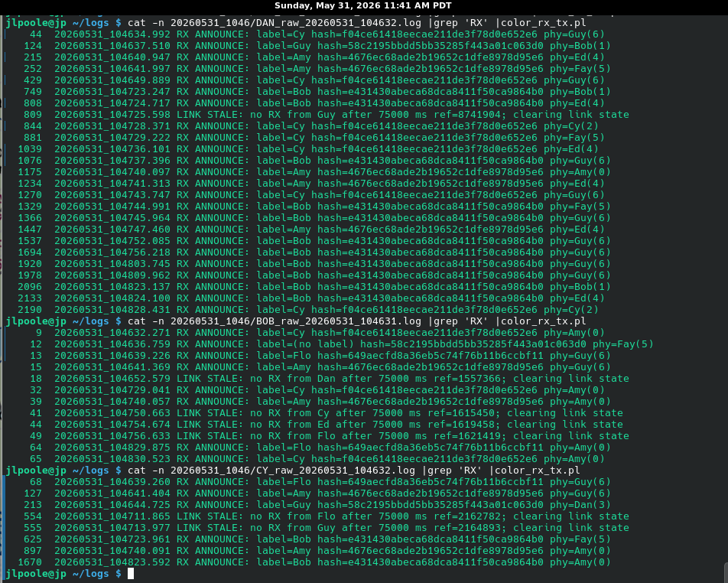
Task: Click 'phy=Ed(4)' on the line numbered 1447
Action: point(577,230)
